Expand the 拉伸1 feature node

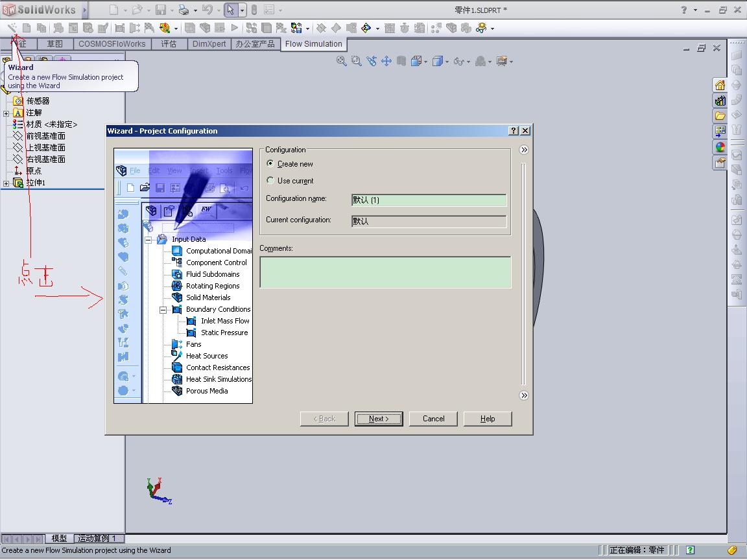(6, 183)
